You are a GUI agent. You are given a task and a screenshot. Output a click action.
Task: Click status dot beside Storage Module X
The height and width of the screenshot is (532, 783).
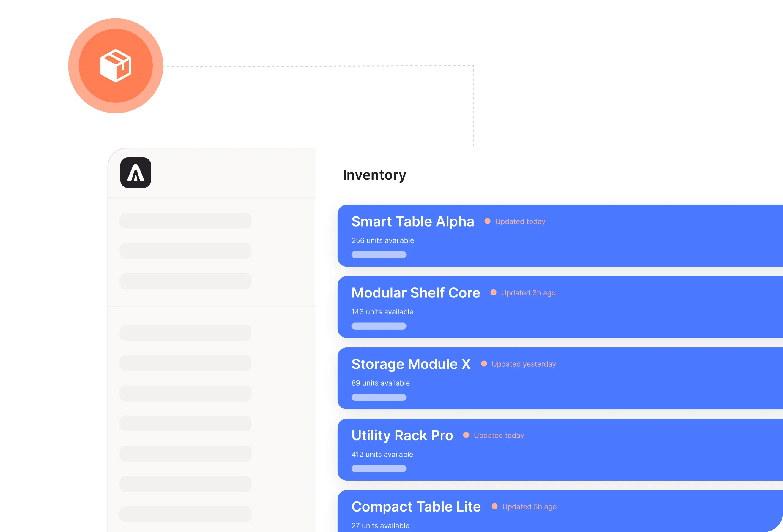484,364
